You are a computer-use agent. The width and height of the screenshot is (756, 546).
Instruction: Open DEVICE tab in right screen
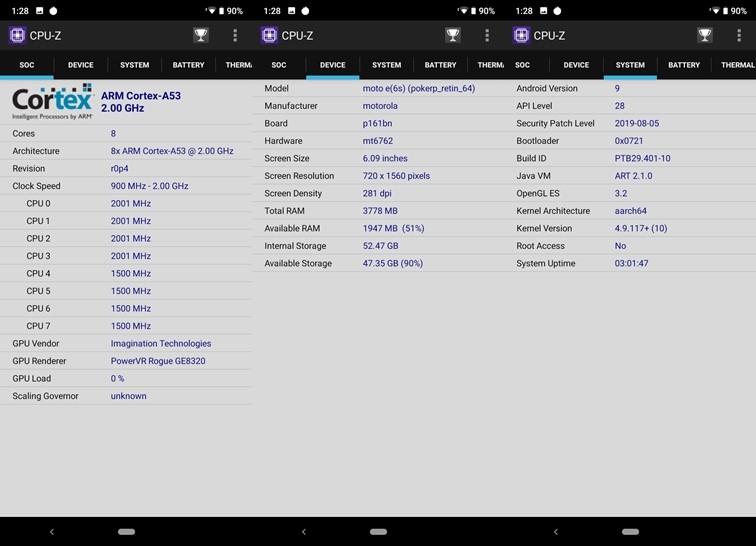coord(576,65)
